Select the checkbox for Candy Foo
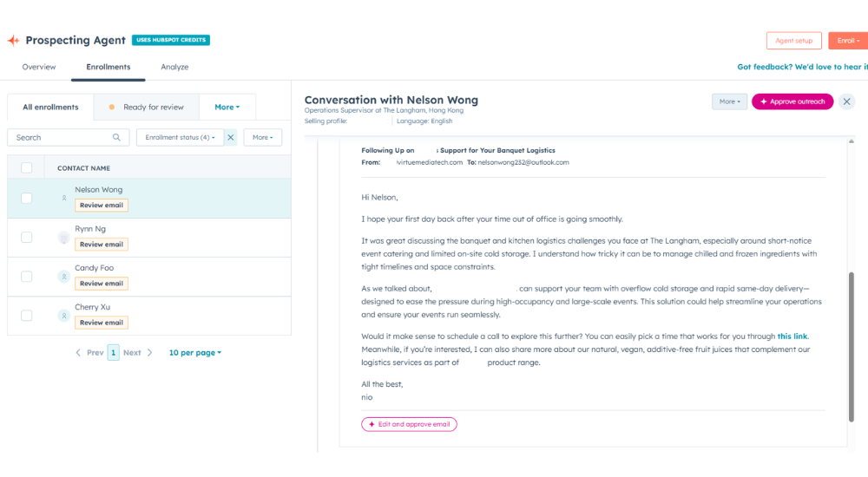 click(26, 277)
